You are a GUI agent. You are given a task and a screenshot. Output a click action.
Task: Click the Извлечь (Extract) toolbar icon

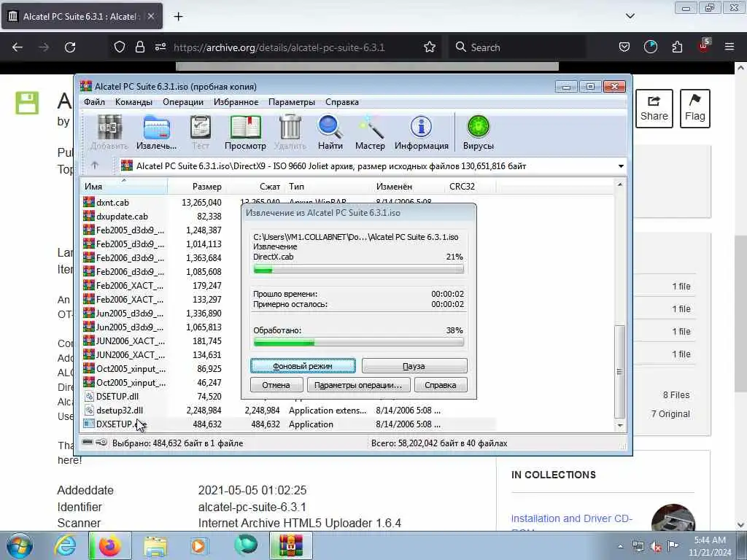click(x=156, y=133)
